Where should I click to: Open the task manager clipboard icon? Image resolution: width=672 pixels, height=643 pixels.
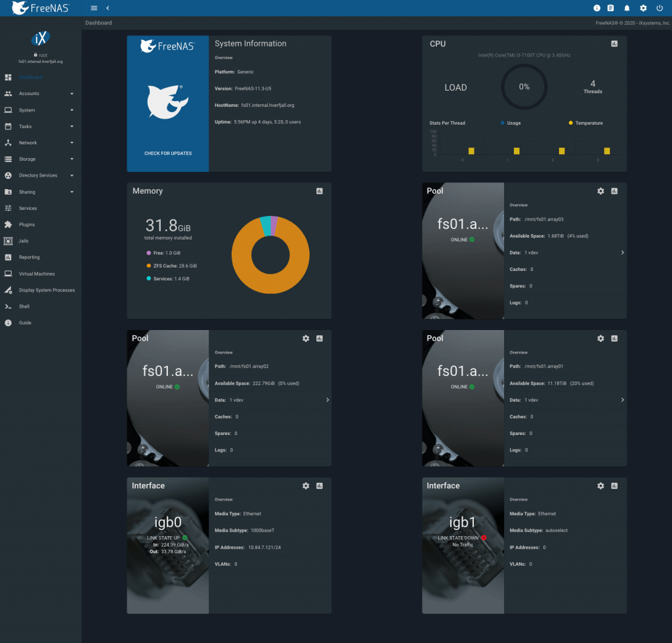point(610,8)
